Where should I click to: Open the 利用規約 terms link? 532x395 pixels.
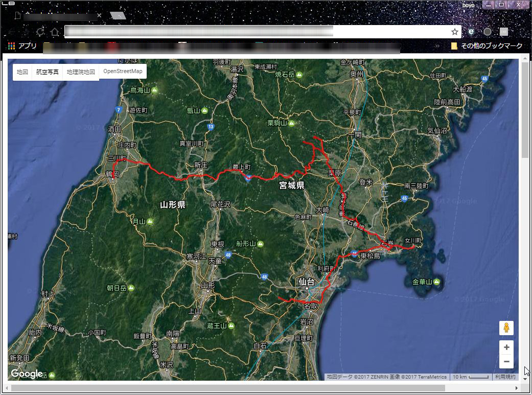coord(505,377)
